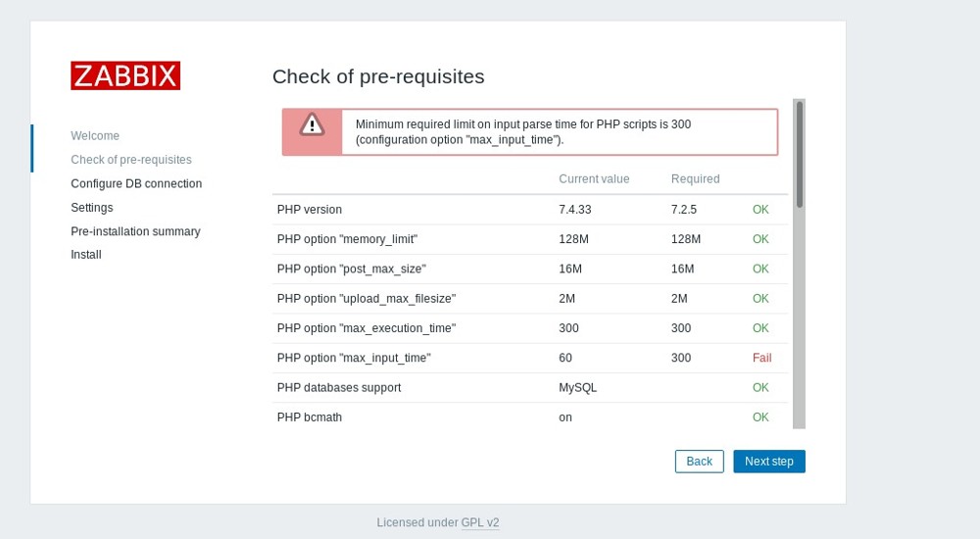Viewport: 980px width, 539px height.
Task: Click PHP databases support row
Action: (339, 388)
